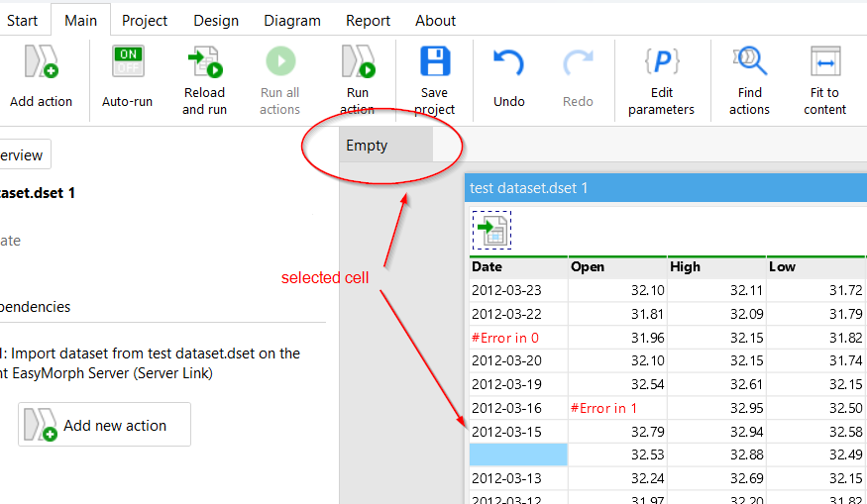
Task: Save the project with the floppy icon
Action: click(434, 62)
